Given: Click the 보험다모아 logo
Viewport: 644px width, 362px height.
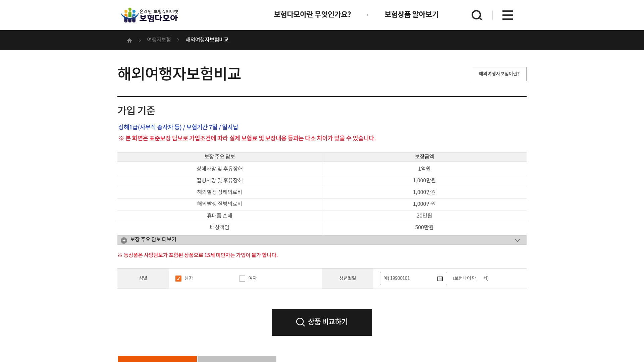Looking at the screenshot, I should click(150, 15).
